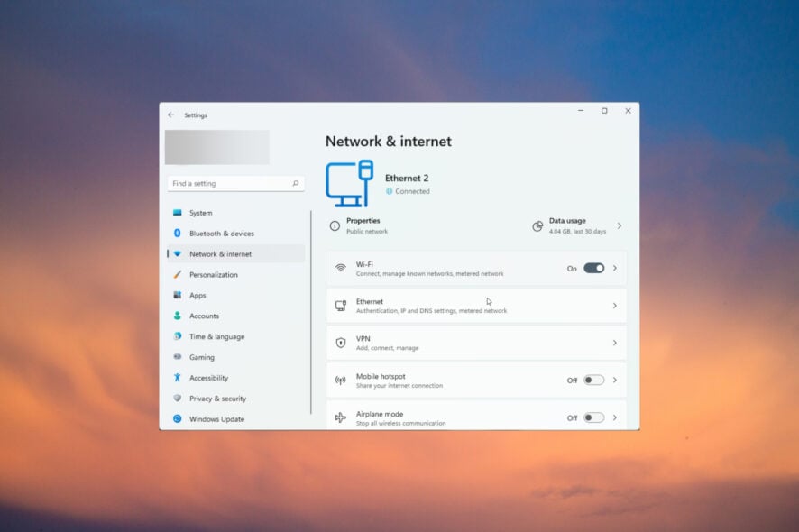Click the Time & language globe icon
The image size is (799, 532).
178,336
